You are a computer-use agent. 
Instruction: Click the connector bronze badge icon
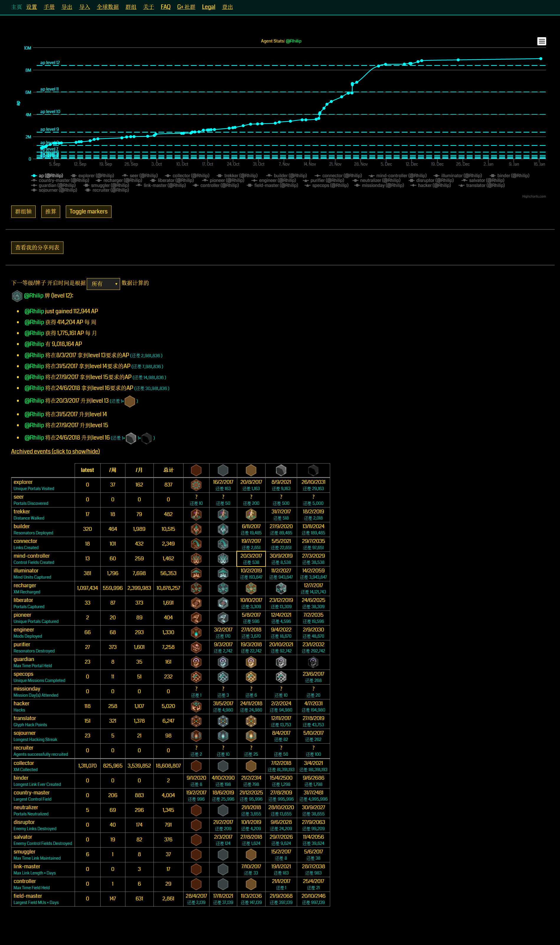click(196, 544)
